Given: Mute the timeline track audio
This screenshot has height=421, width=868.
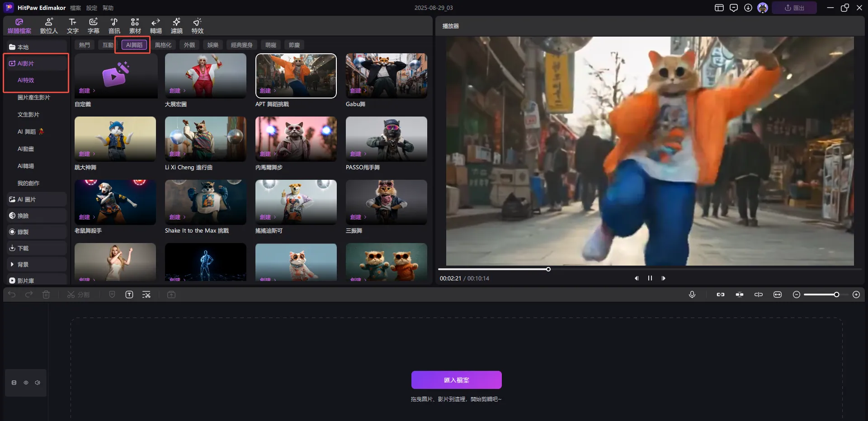Looking at the screenshot, I should (38, 383).
